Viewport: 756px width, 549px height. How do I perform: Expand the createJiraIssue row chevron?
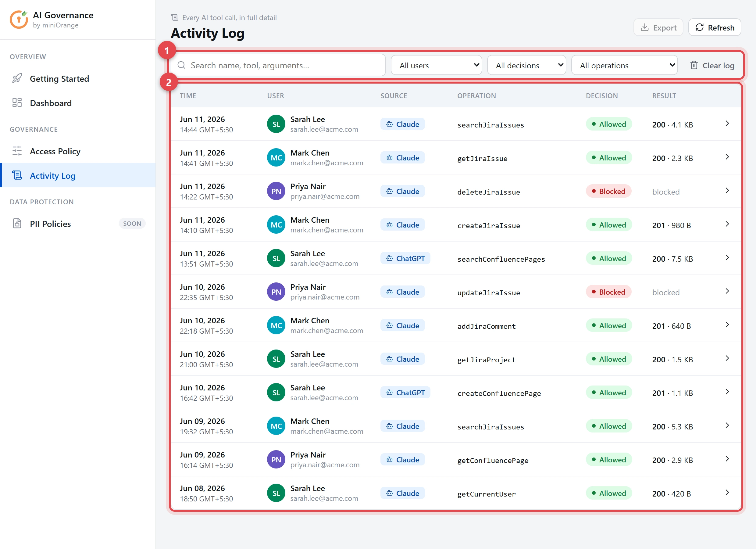tap(727, 224)
